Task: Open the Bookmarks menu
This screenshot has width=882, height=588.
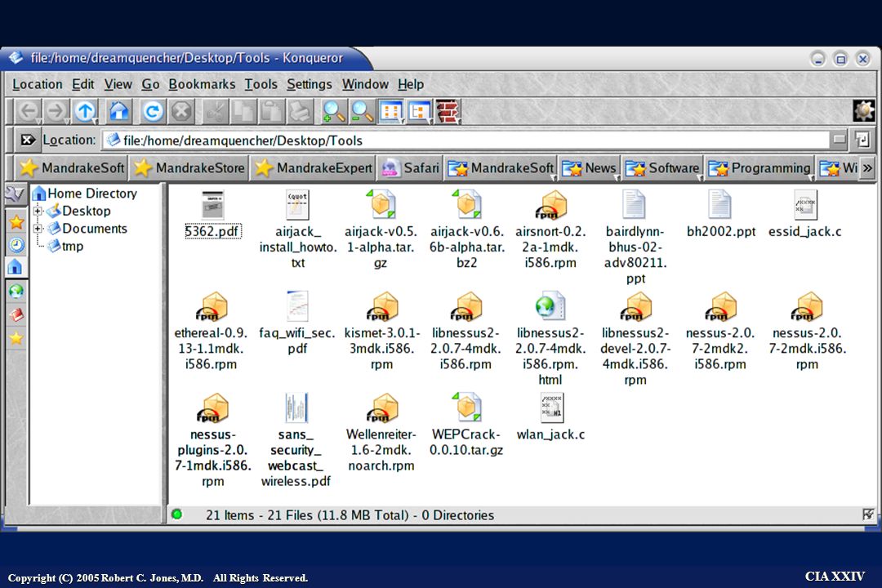Action: point(202,84)
